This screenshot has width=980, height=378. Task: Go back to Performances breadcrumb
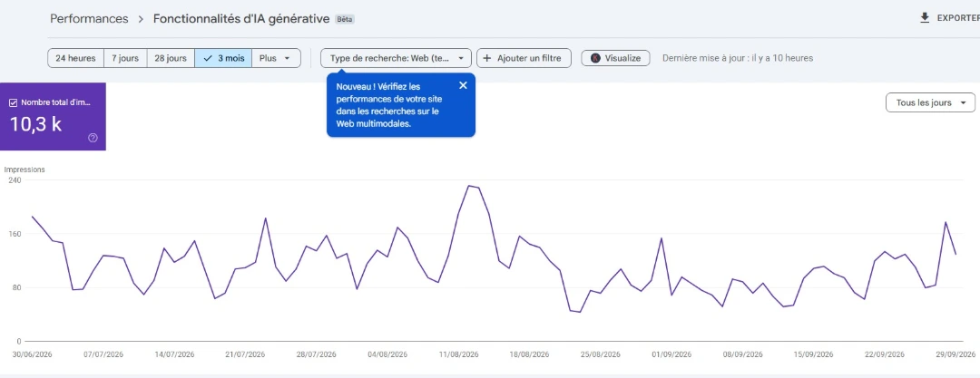(x=89, y=19)
